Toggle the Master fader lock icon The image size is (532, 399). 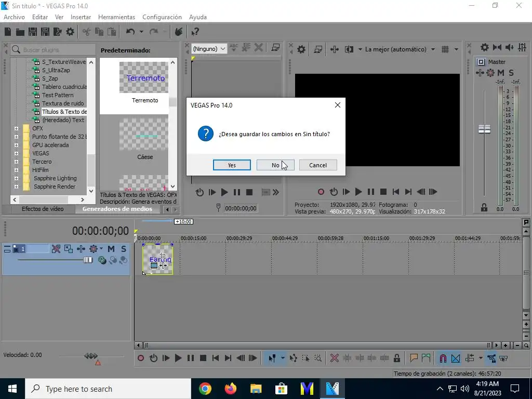click(484, 208)
